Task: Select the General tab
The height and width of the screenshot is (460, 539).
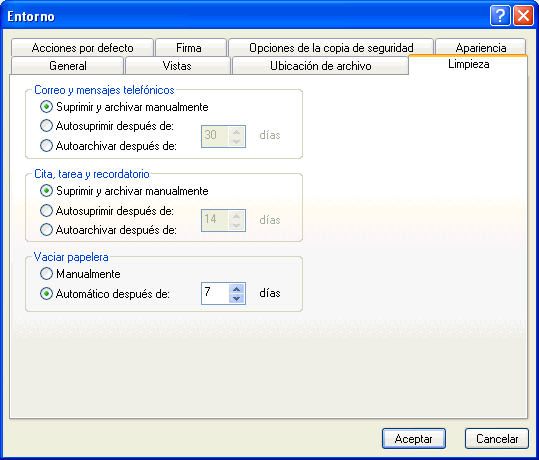Action: 67,66
